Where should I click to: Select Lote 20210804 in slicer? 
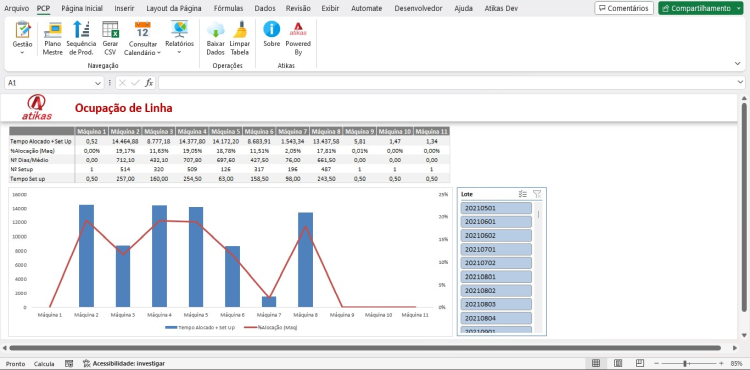coord(496,318)
